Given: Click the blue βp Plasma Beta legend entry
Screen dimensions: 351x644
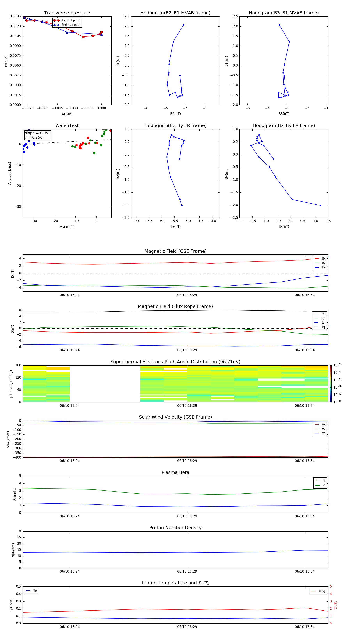Looking at the screenshot, I should 320,480.
